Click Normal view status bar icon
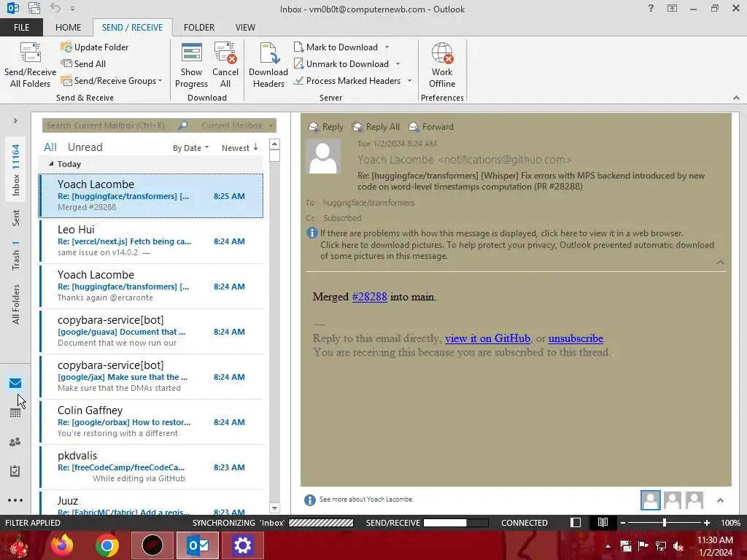The image size is (747, 560). [576, 522]
